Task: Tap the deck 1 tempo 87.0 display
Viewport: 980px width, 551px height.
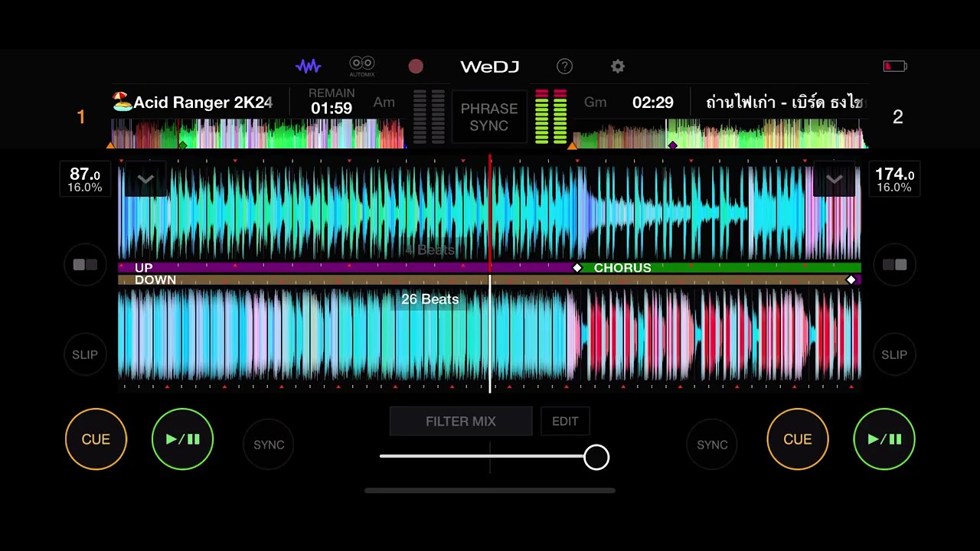Action: pyautogui.click(x=84, y=180)
